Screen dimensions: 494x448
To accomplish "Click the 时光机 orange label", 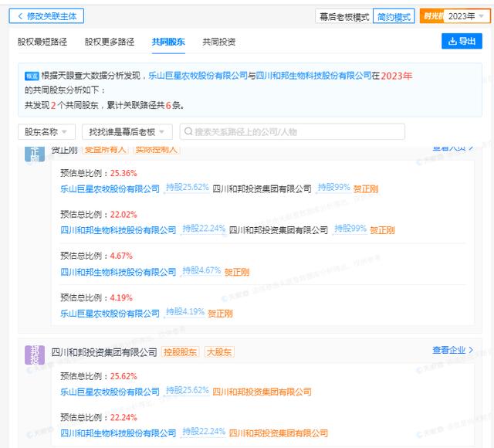I will point(432,16).
